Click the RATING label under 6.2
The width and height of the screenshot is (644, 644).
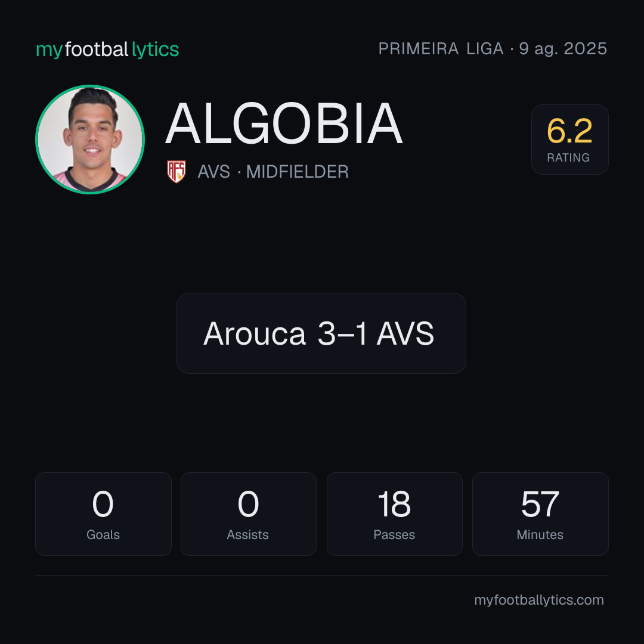coord(568,157)
